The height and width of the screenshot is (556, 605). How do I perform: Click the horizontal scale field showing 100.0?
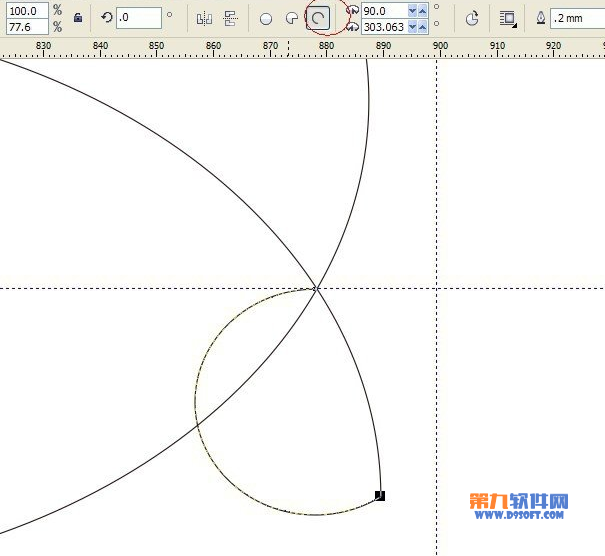pos(27,11)
